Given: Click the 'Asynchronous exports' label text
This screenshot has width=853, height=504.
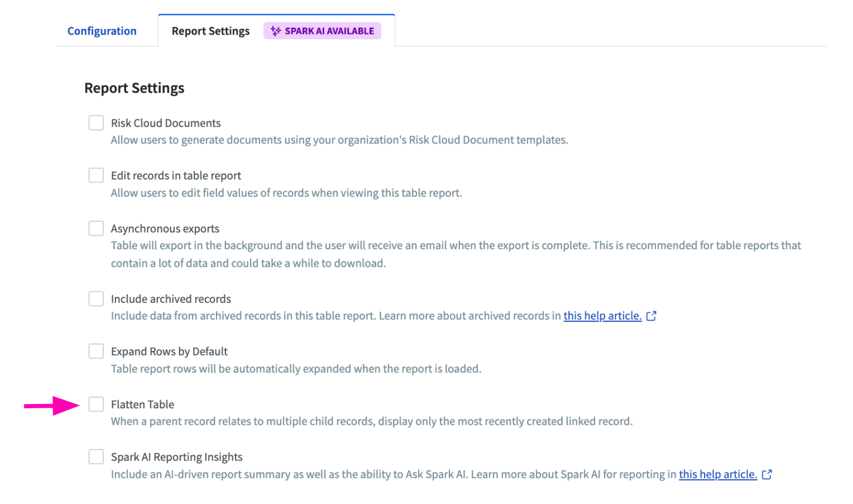Looking at the screenshot, I should [165, 229].
